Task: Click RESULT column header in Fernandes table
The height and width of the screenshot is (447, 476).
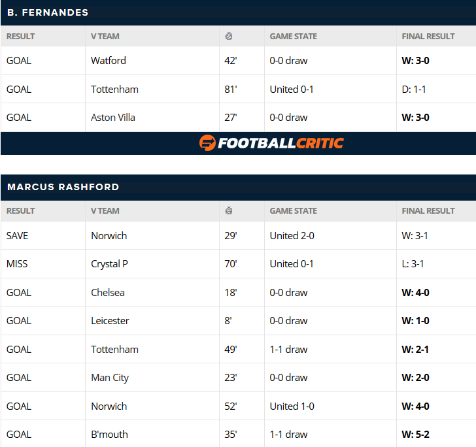Action: tap(20, 36)
